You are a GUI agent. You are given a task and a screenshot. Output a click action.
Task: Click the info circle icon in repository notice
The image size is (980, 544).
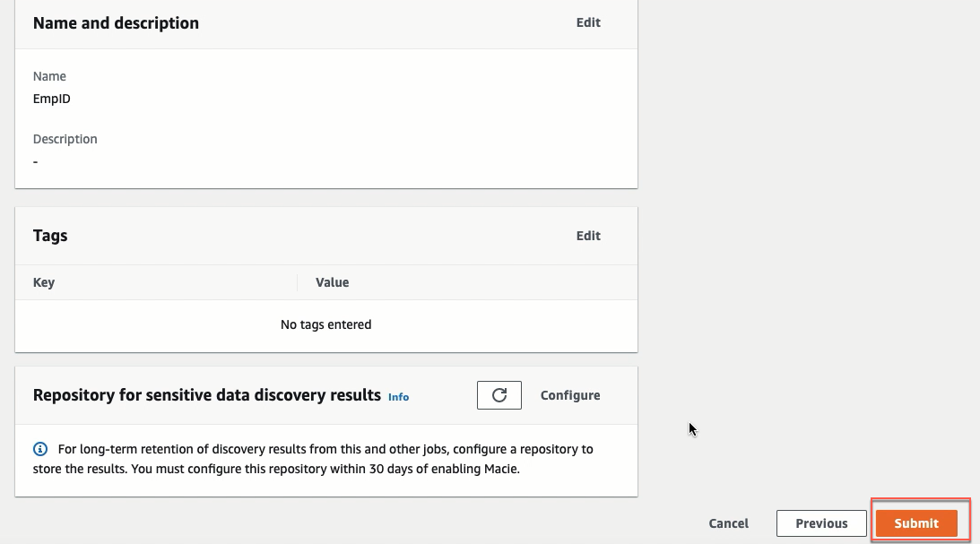click(x=40, y=449)
